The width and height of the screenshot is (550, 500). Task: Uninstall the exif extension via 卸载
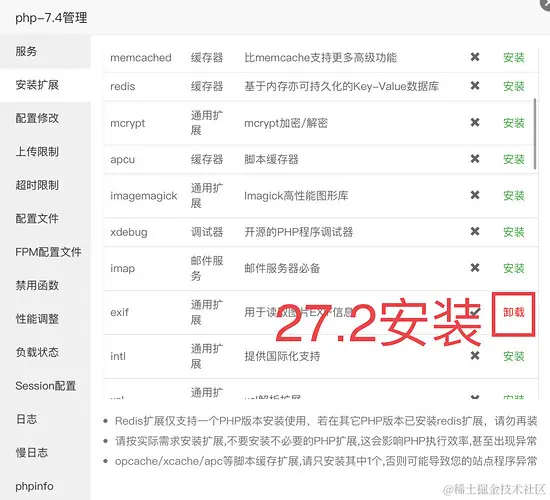pos(514,312)
